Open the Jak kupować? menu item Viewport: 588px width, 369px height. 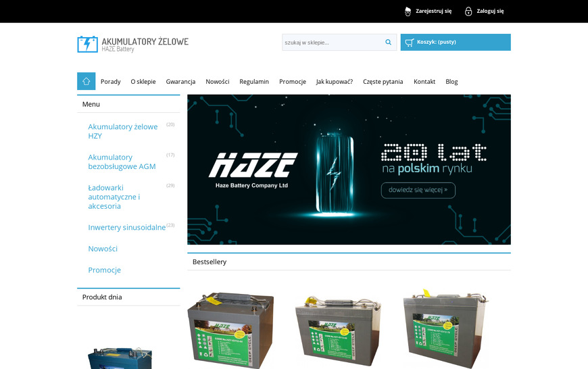tap(335, 81)
